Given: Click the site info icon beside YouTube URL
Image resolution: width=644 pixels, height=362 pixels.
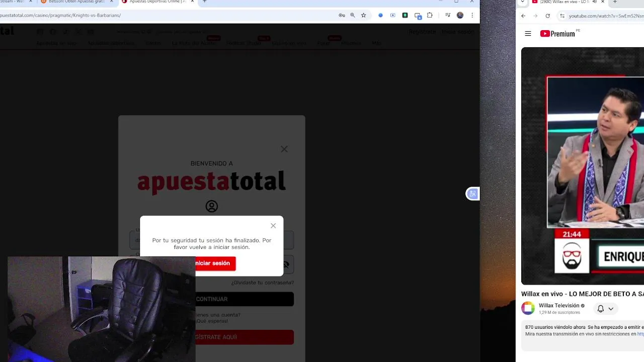Looking at the screenshot, I should [x=562, y=16].
